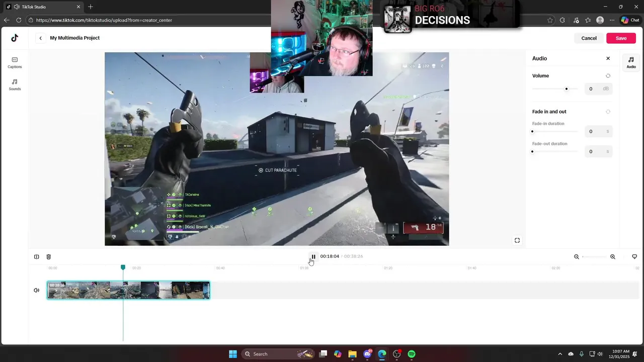644x362 pixels.
Task: Open Copilot from the taskbar
Action: coord(338,354)
